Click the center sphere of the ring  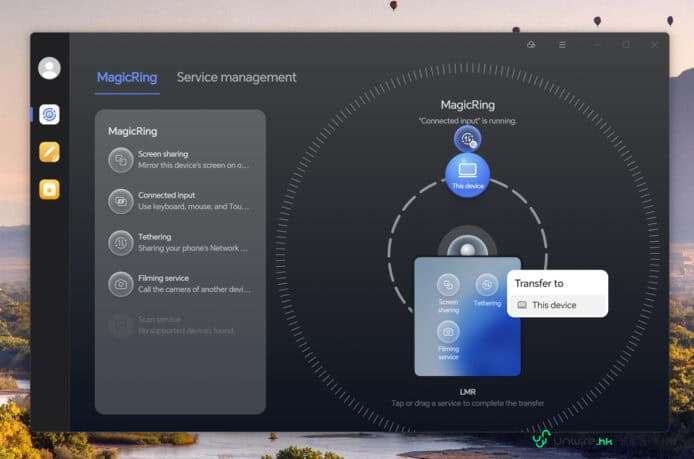click(x=467, y=245)
